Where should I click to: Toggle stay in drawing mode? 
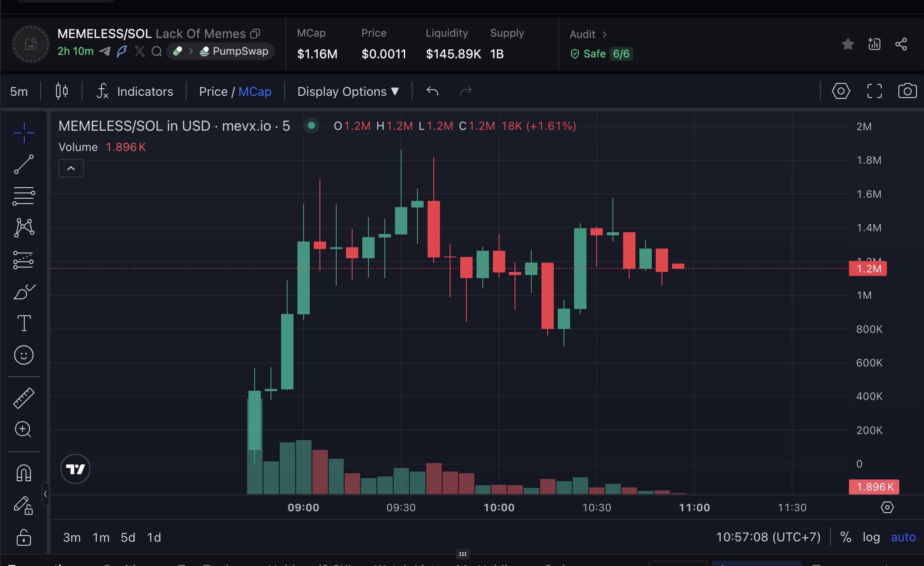coord(24,505)
